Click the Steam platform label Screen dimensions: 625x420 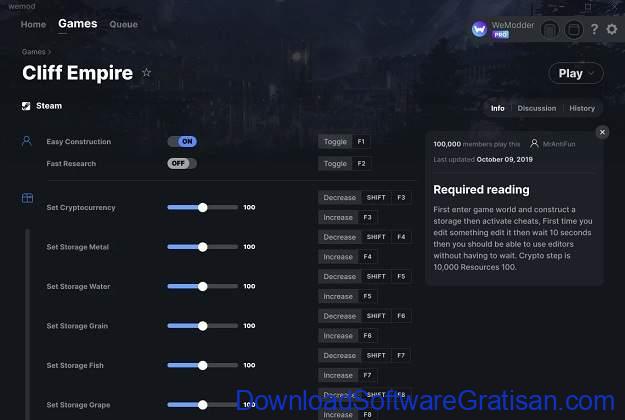point(49,106)
